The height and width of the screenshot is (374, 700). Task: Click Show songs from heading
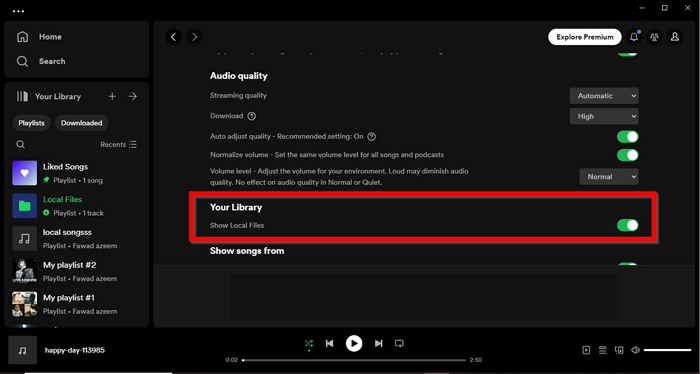click(x=247, y=251)
